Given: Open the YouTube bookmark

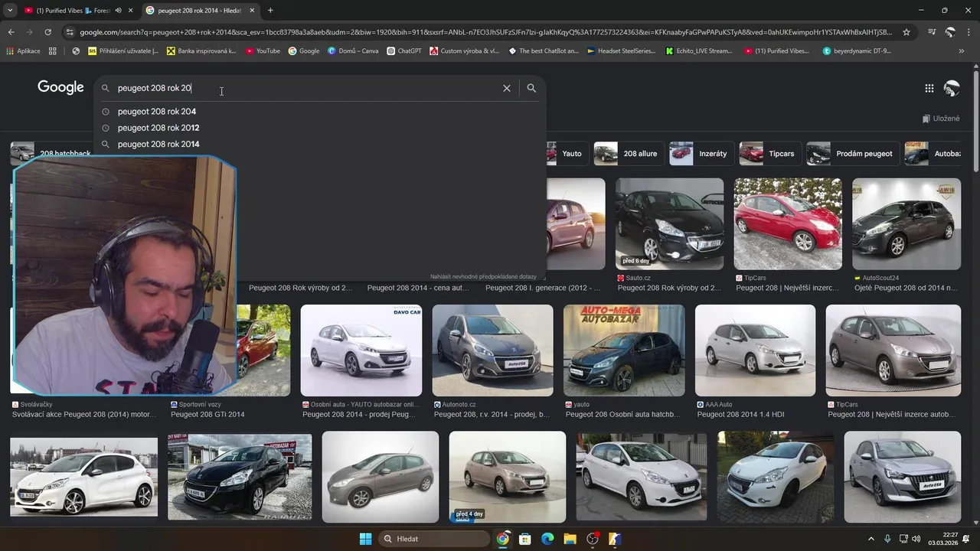Looking at the screenshot, I should (x=263, y=51).
